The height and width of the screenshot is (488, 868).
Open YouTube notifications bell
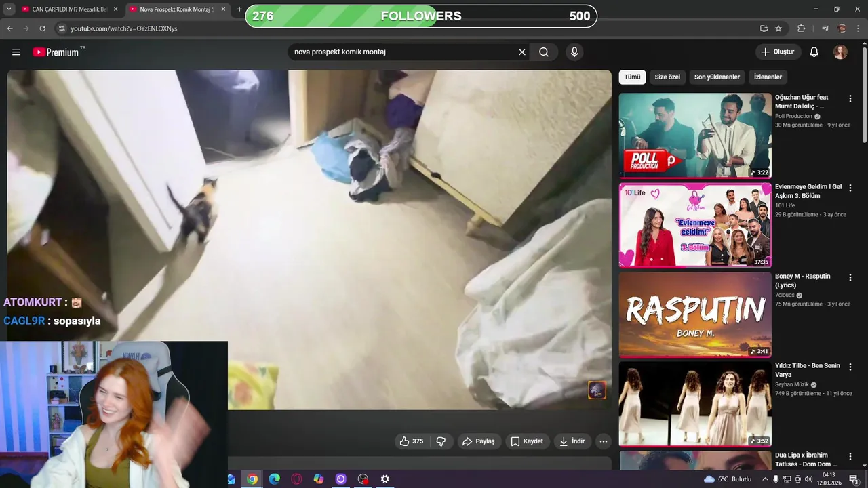pyautogui.click(x=814, y=52)
